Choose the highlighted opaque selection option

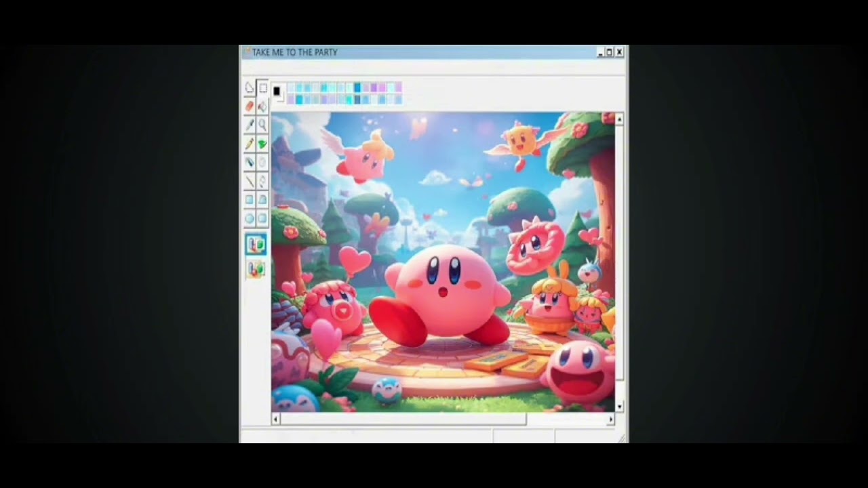pyautogui.click(x=256, y=245)
